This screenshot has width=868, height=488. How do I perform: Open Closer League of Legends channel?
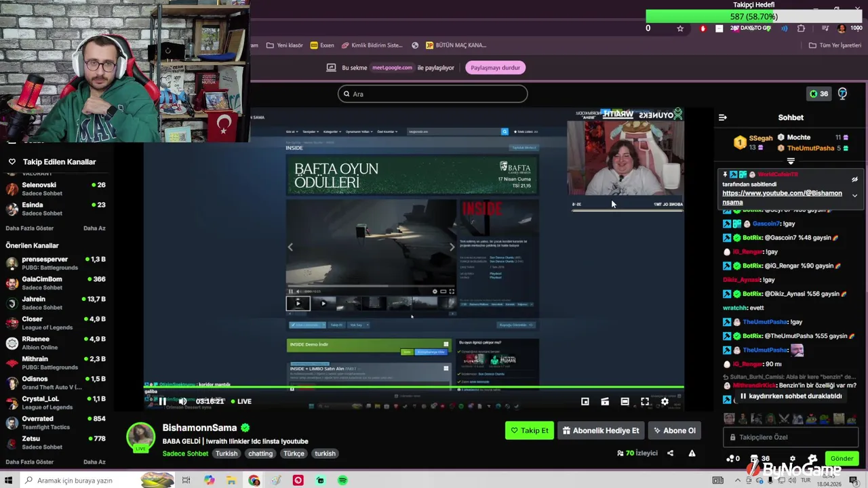coord(56,323)
